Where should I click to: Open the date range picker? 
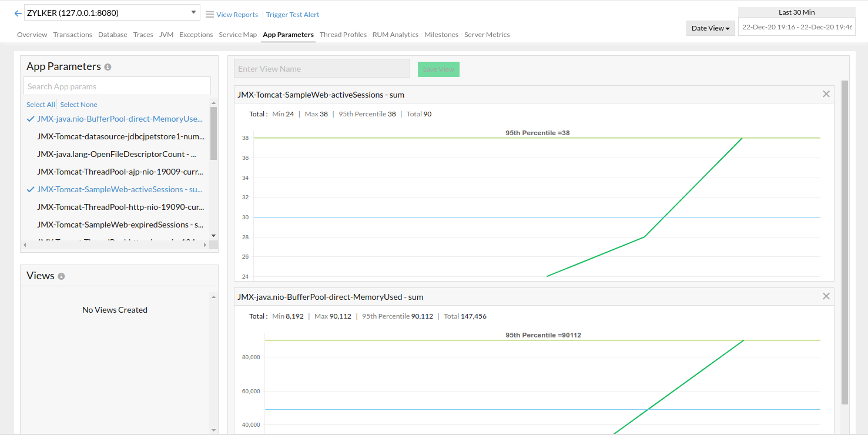[796, 26]
